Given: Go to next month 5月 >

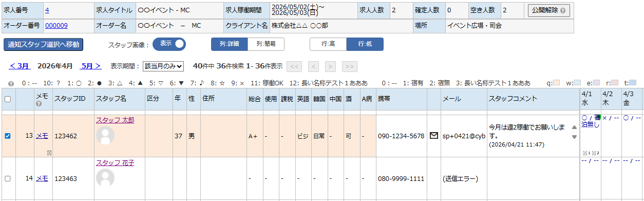Looking at the screenshot, I should [x=91, y=66].
